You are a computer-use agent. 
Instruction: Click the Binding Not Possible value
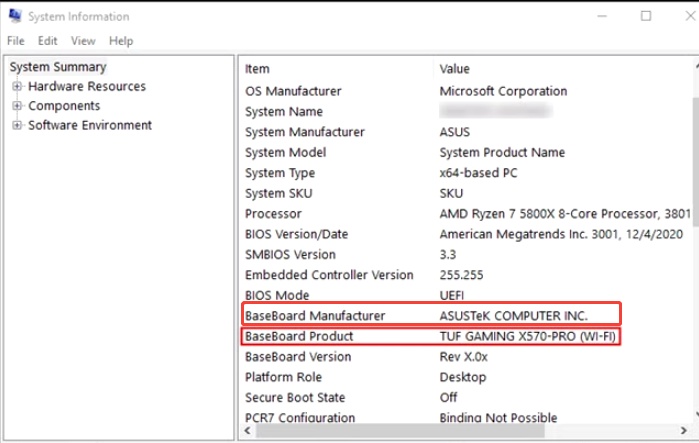498,418
